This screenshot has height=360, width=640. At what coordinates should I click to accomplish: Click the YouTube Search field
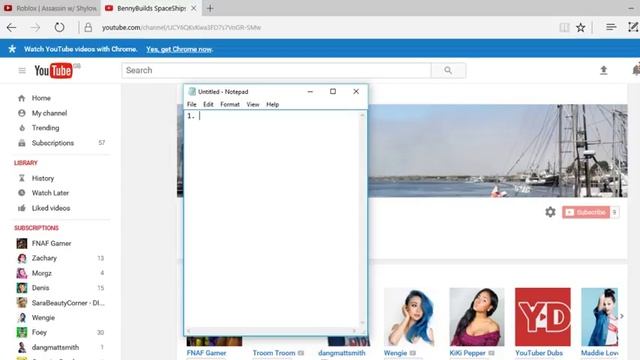(276, 70)
